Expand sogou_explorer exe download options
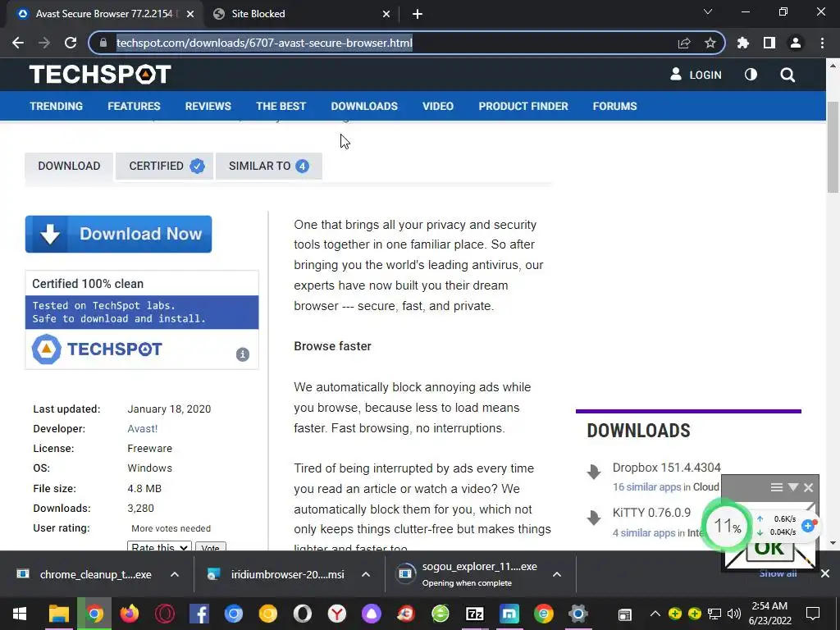 (557, 574)
